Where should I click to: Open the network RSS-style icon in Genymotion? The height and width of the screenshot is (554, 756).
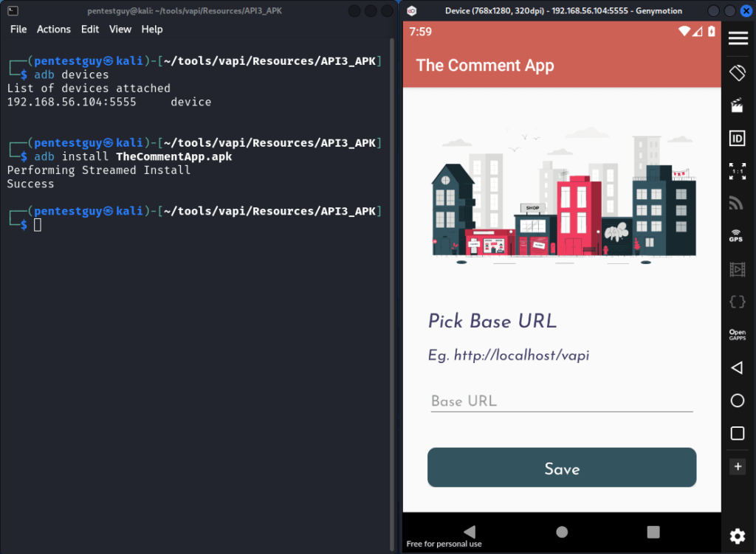(x=736, y=204)
